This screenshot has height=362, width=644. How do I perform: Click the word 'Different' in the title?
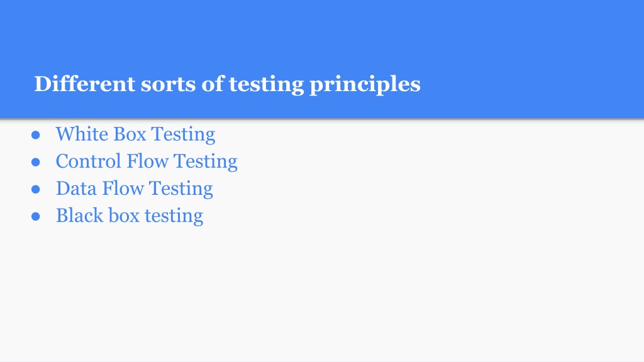point(85,84)
